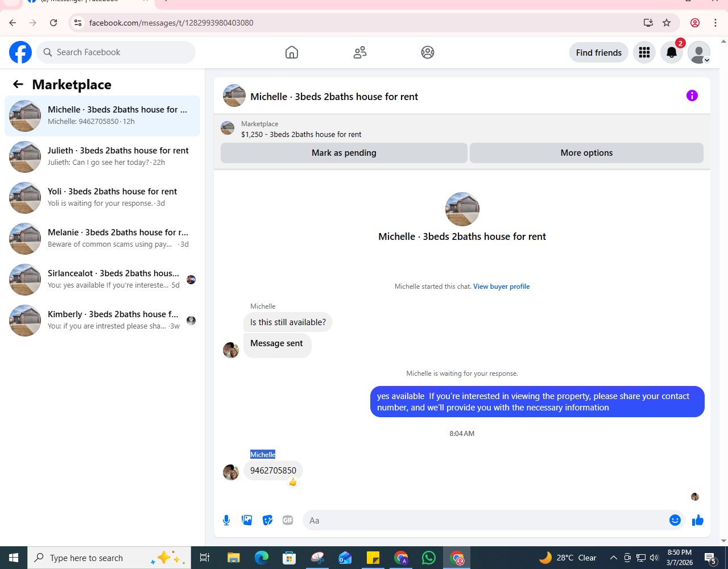The width and height of the screenshot is (728, 569).
Task: Open the Kimberly conversation
Action: [x=102, y=321]
